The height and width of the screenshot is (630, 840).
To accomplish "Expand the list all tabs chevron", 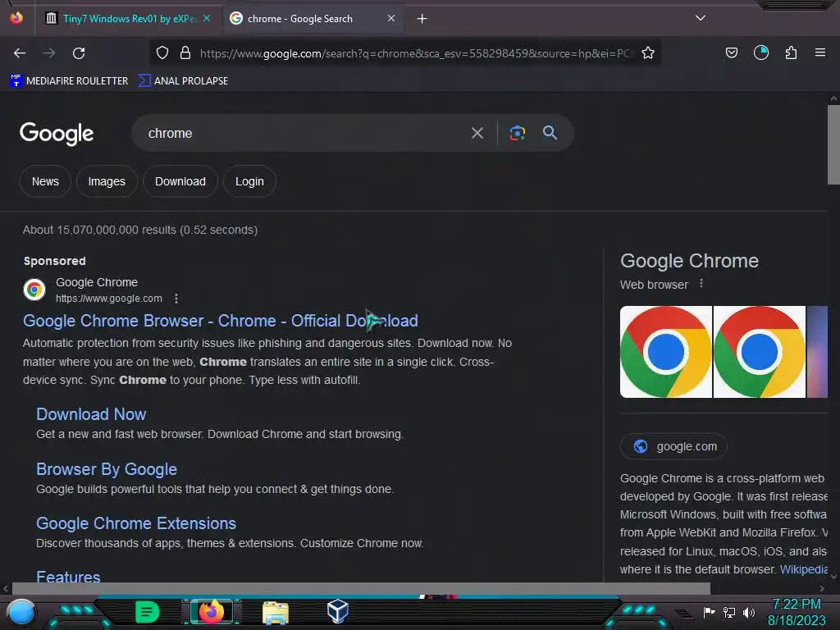I will (x=701, y=18).
